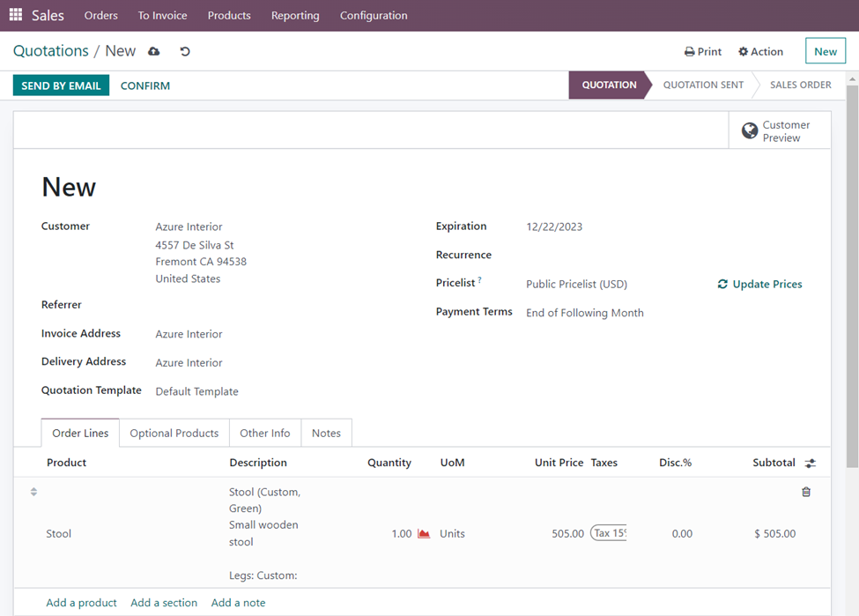This screenshot has width=859, height=616.
Task: Open the Action gear menu
Action: [760, 51]
